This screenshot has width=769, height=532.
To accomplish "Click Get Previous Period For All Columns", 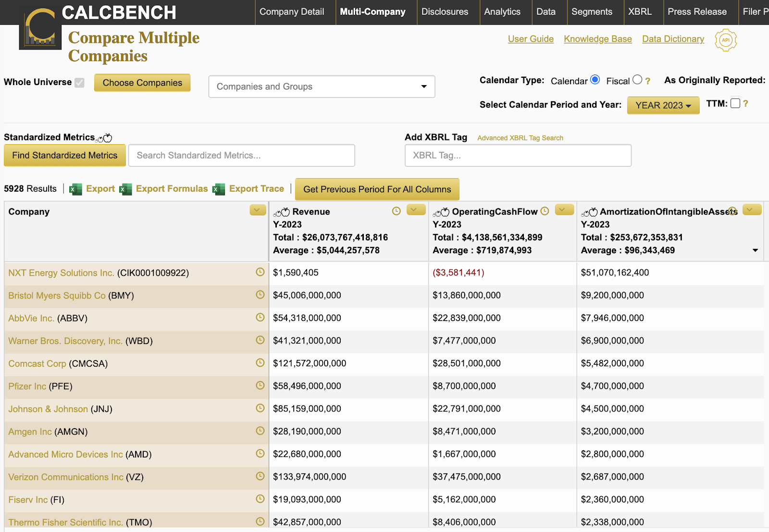I will tap(377, 189).
